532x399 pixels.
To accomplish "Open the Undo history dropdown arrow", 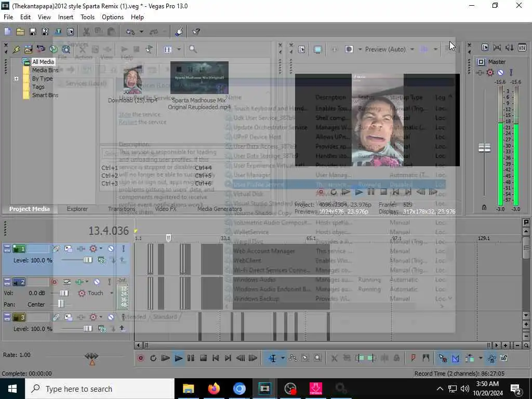I will click(141, 32).
